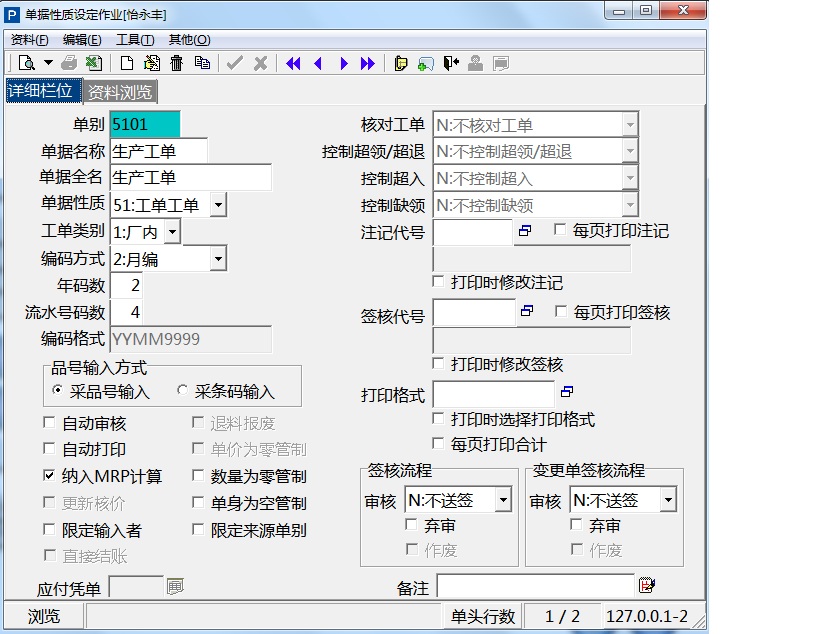Enable the 打印时修改签核 checkbox
This screenshot has width=816, height=634.
(x=438, y=363)
